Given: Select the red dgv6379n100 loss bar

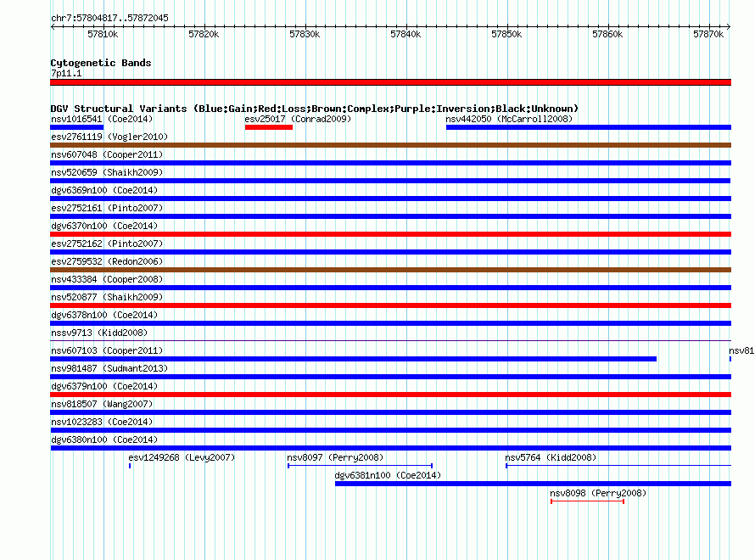Looking at the screenshot, I should 390,395.
